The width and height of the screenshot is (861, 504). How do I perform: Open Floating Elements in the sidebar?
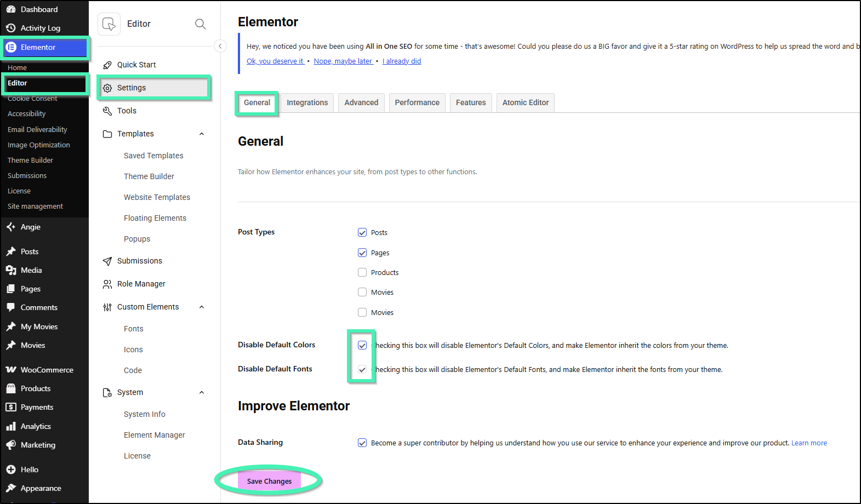(155, 219)
